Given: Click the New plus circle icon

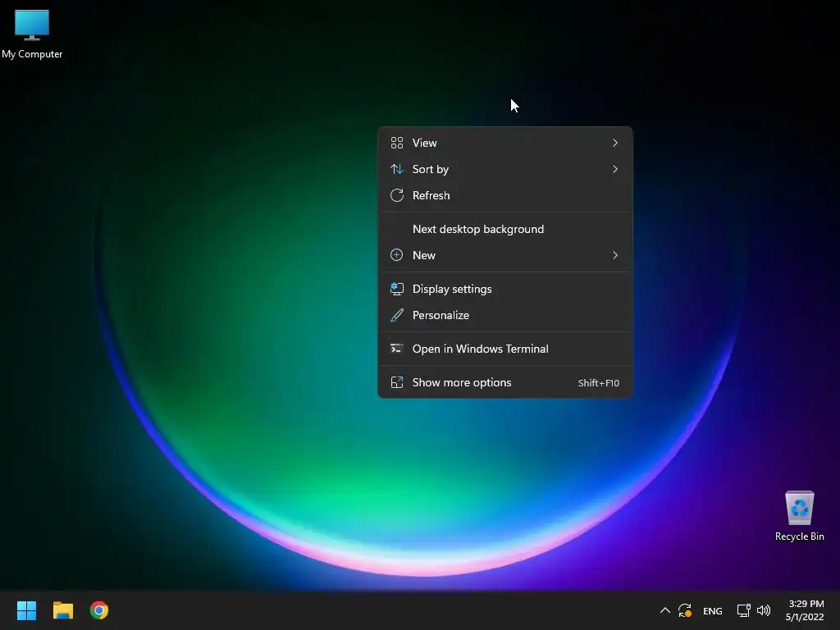Looking at the screenshot, I should click(x=397, y=256).
